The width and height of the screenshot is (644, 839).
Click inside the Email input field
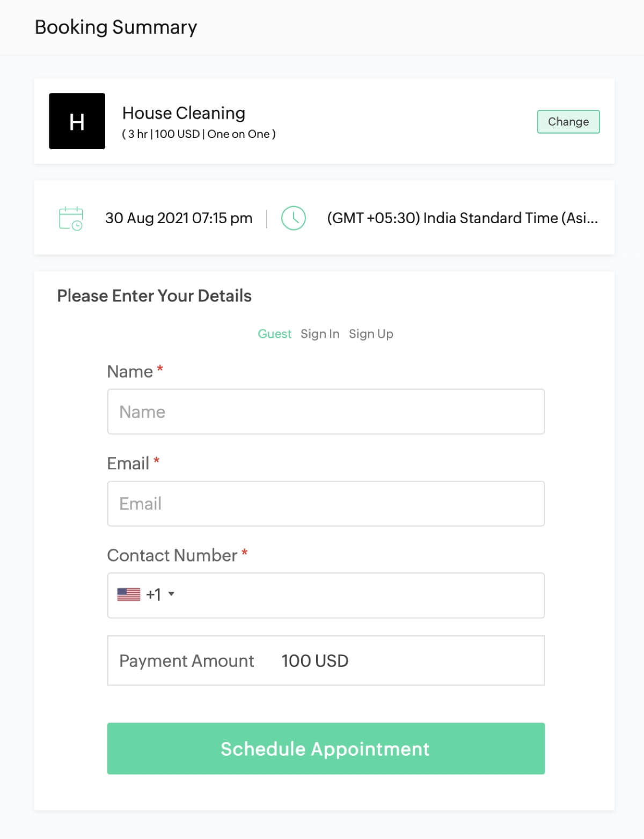pos(326,503)
